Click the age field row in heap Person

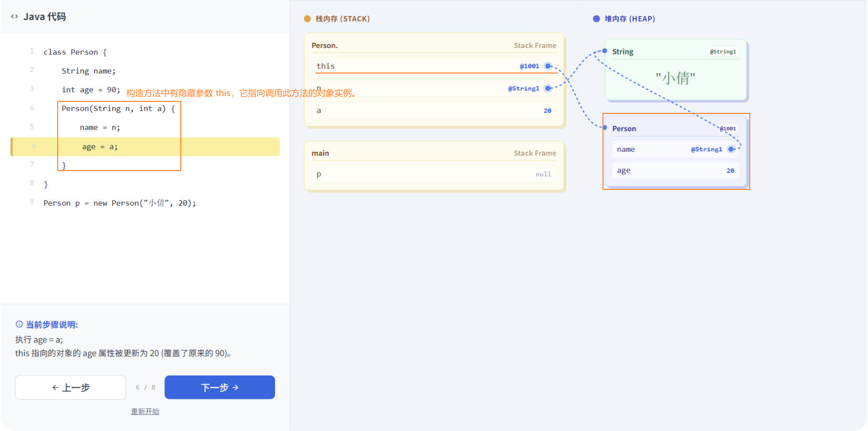[x=675, y=171]
